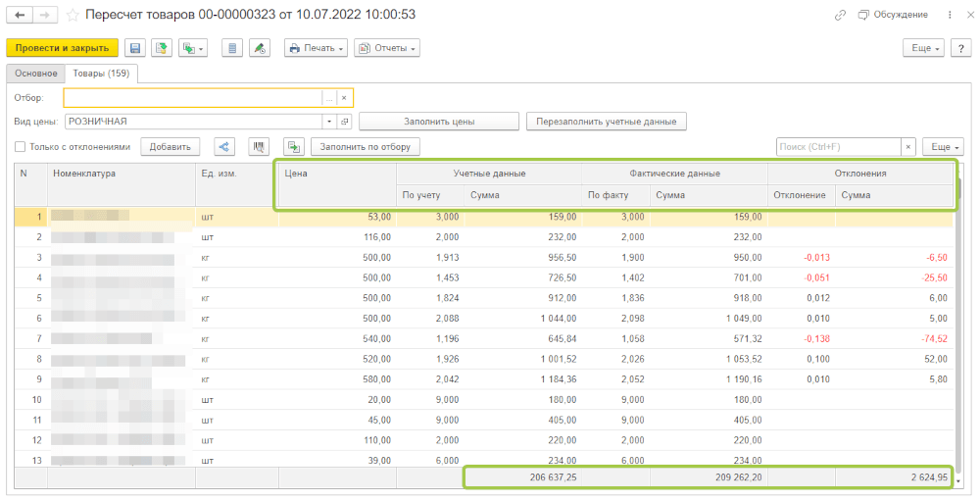Image resolution: width=980 pixels, height=501 pixels.
Task: Enable 'Только с отклонениями' checkbox
Action: pyautogui.click(x=20, y=147)
